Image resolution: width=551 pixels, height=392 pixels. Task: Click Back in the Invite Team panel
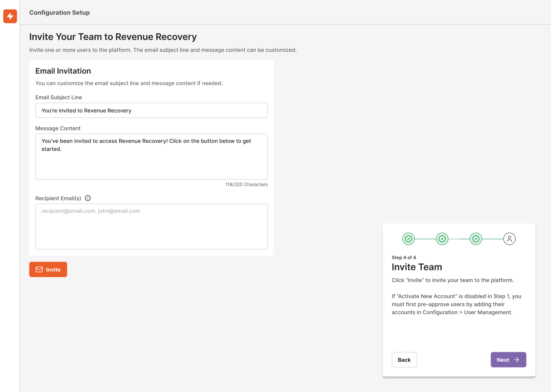pos(404,359)
